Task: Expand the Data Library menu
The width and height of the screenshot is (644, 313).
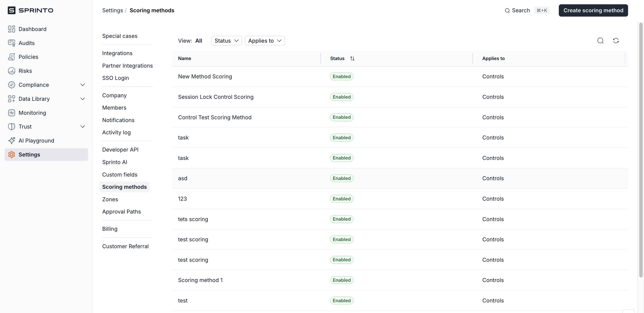Action: [83, 99]
